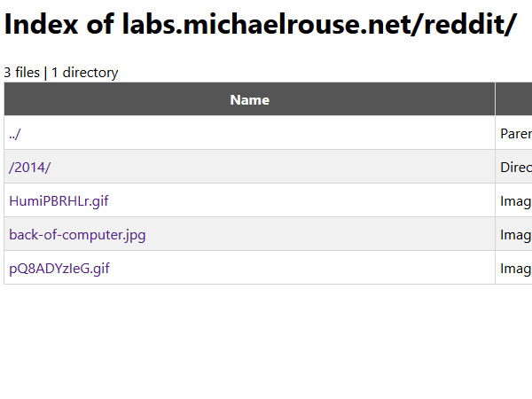Open the ../ parent directory link

[x=14, y=134]
